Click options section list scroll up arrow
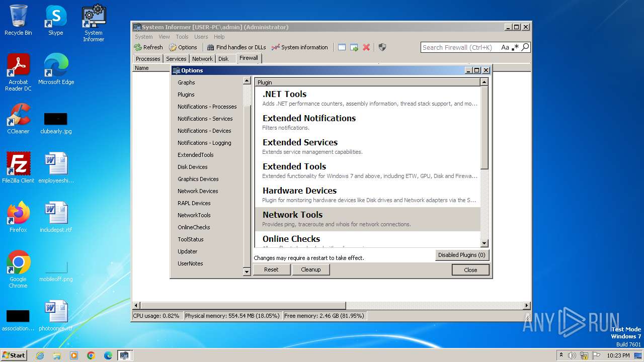Screen dimensions: 644x362 click(x=247, y=81)
